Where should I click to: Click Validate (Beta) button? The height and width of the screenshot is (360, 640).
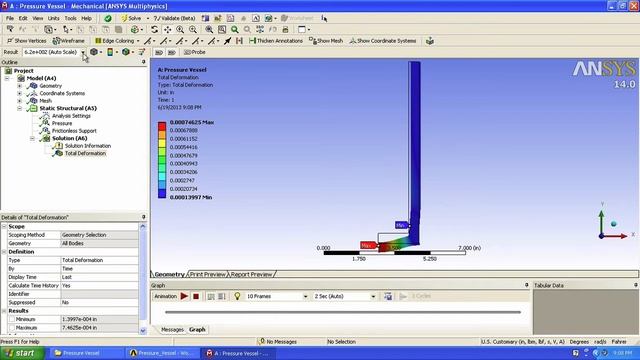pyautogui.click(x=175, y=18)
